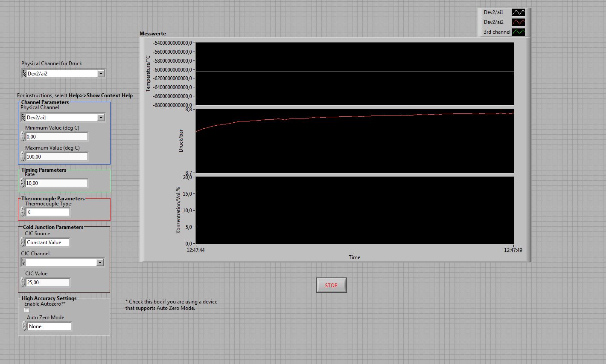The width and height of the screenshot is (606, 364).
Task: Click the 3rd channel legend label
Action: pyautogui.click(x=497, y=32)
